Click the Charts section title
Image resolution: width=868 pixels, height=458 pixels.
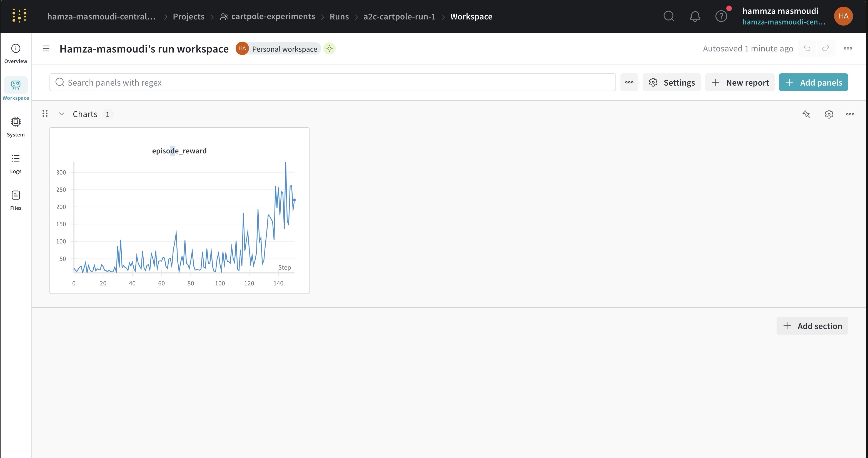[85, 114]
